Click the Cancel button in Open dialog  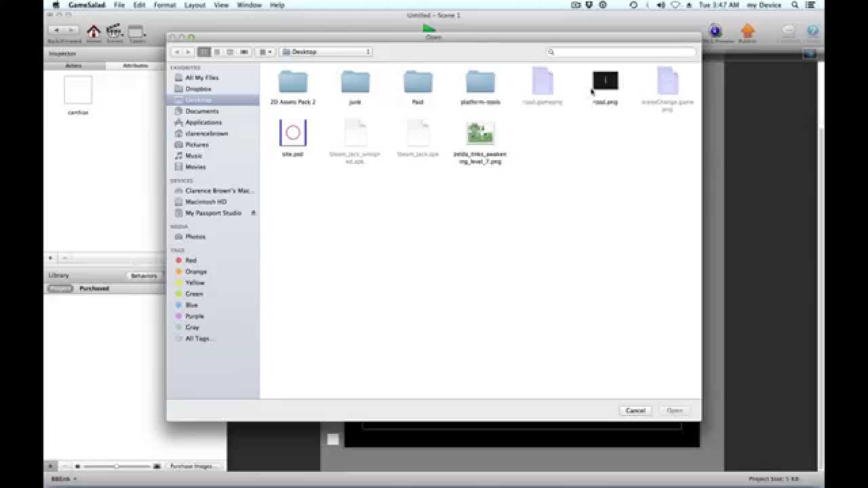[x=635, y=411]
